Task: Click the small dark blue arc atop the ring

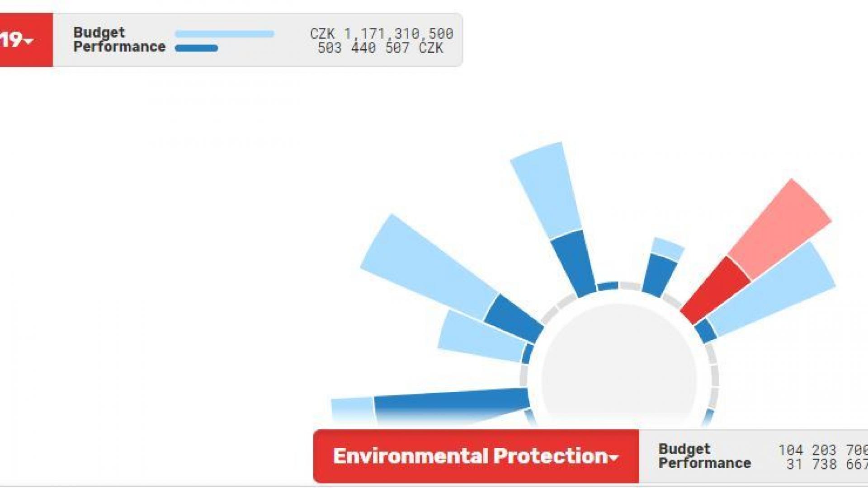Action: tap(608, 286)
